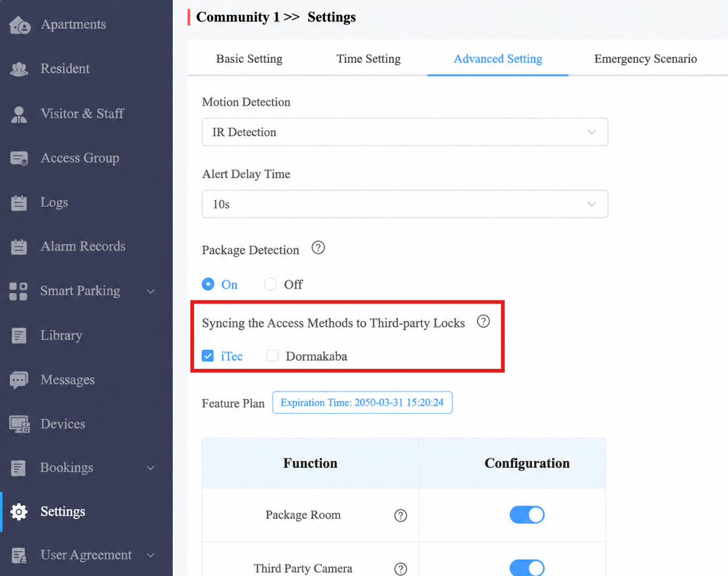Screen dimensions: 728x576
Task: Click the Resident group icon
Action: pos(19,69)
